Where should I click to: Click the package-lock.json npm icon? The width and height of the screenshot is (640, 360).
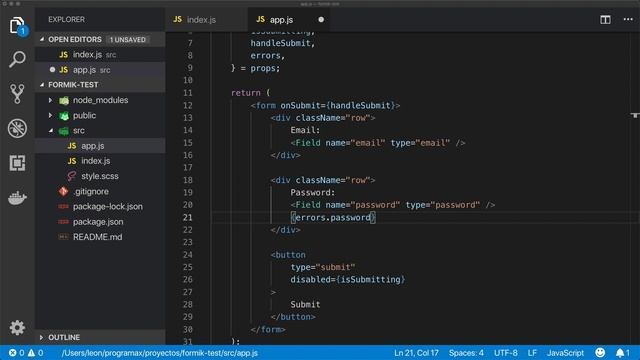pos(63,207)
